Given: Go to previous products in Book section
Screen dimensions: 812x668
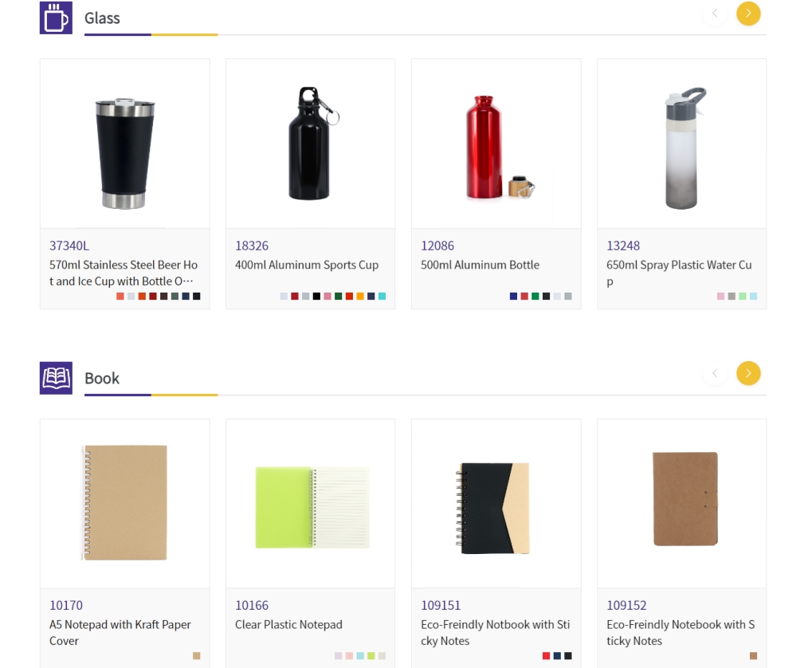Looking at the screenshot, I should 714,373.
